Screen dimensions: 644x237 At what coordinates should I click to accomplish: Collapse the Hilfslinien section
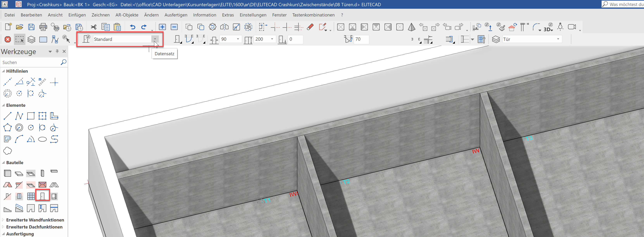[x=3, y=71]
